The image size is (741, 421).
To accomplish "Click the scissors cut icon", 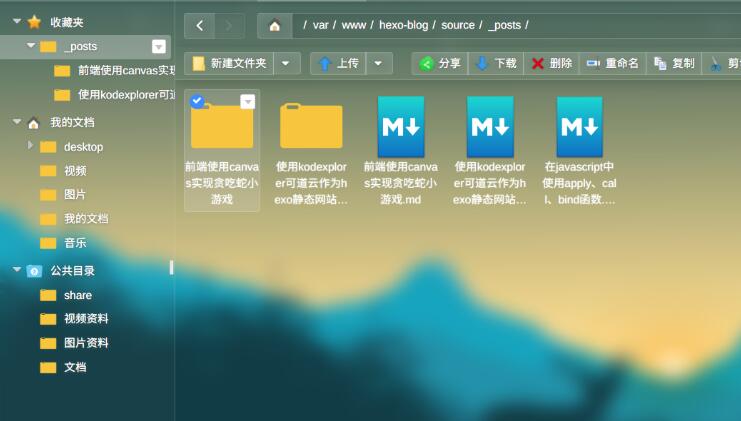I will (716, 64).
